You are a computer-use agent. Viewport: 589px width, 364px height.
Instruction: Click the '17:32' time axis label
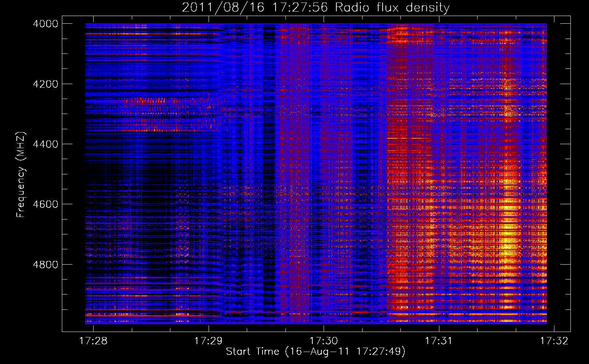pyautogui.click(x=554, y=341)
